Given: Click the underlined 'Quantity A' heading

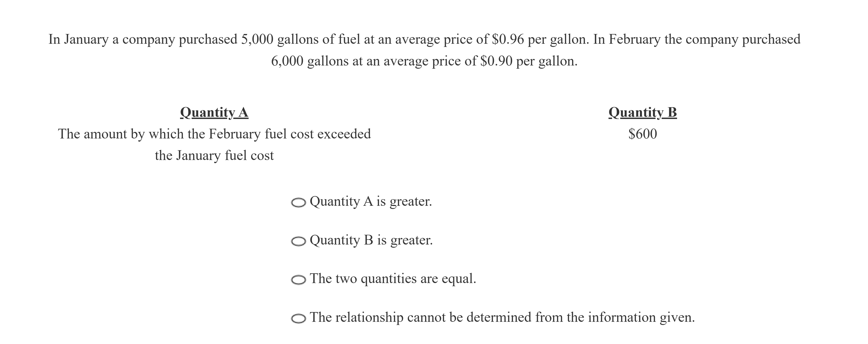Looking at the screenshot, I should 214,112.
